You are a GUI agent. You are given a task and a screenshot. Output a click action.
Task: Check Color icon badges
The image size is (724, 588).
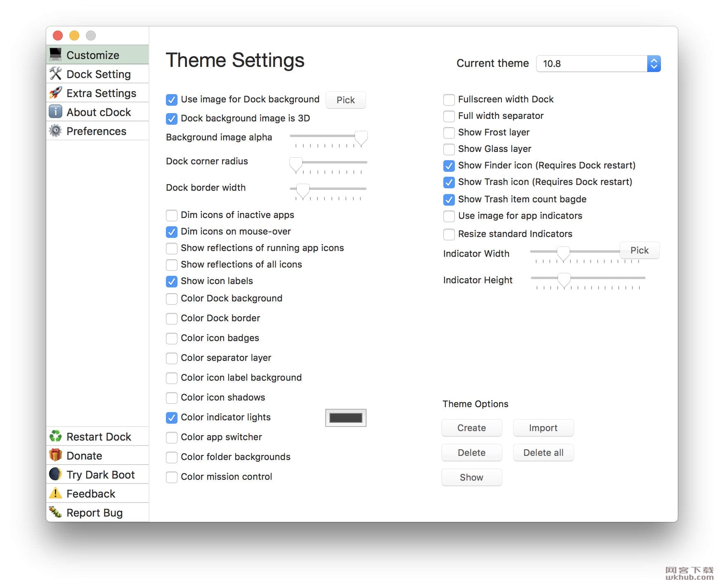pos(172,338)
